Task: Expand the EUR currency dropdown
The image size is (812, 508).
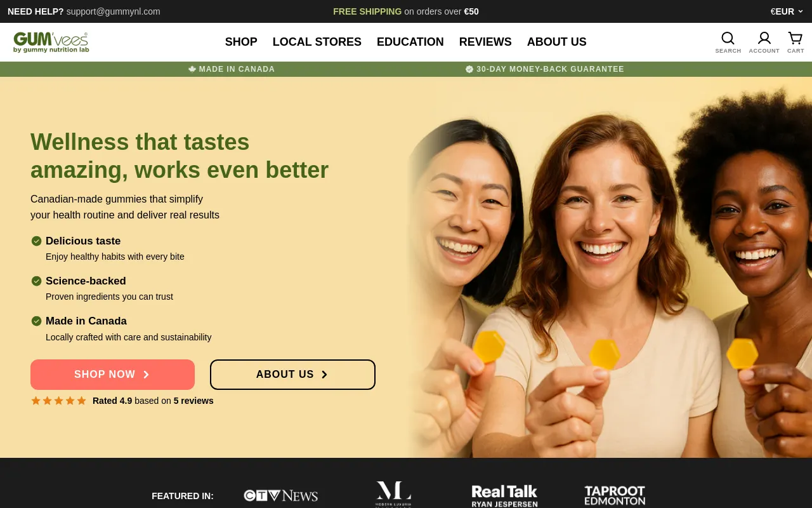Action: (787, 11)
